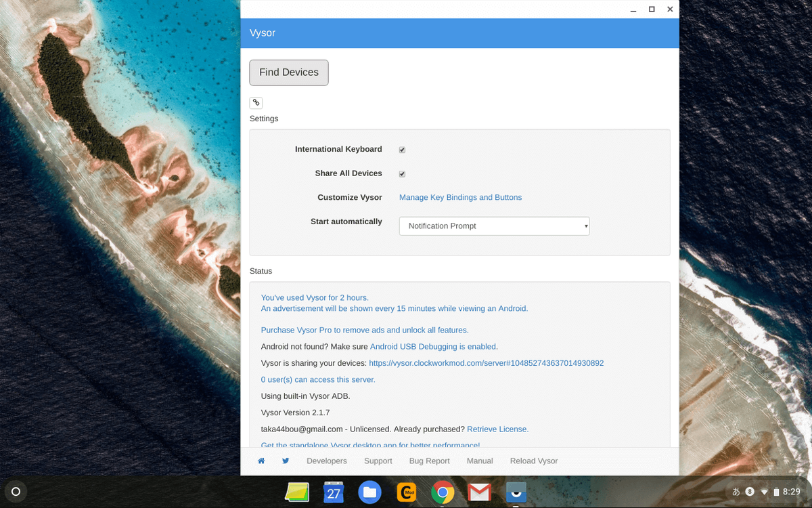Open the Manual footer item
812x508 pixels.
point(480,461)
